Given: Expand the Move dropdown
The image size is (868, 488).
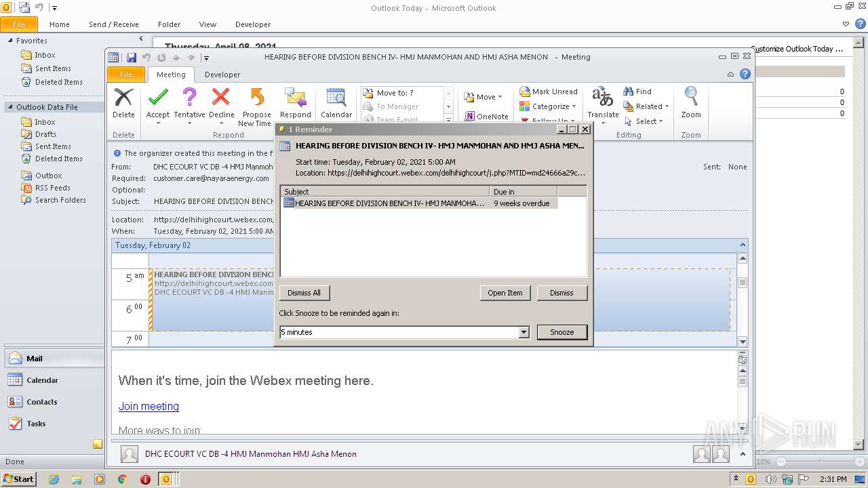Looking at the screenshot, I should point(500,97).
